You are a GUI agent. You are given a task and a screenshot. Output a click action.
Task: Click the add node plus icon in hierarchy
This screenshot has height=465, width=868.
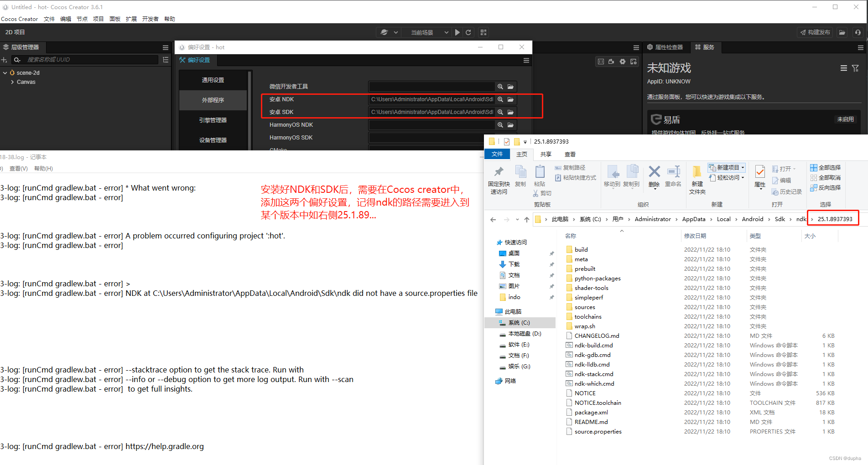pyautogui.click(x=4, y=60)
